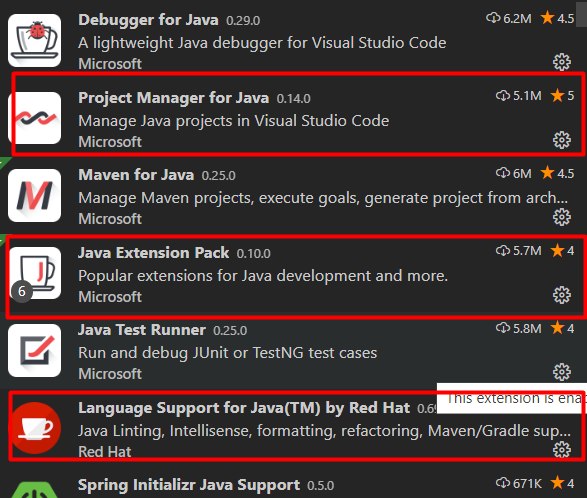
Task: Open manage gear for Debugger for Java
Action: click(562, 62)
